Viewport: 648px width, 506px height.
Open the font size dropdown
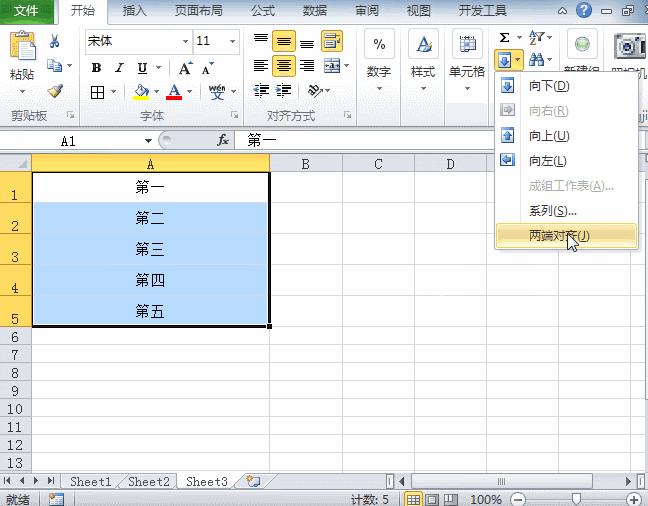(232, 41)
